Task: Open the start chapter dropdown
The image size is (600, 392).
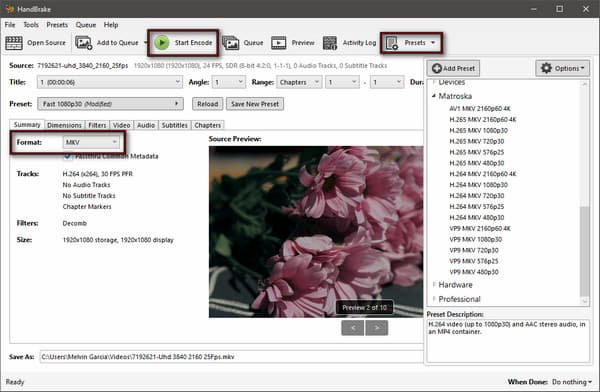Action: (x=342, y=82)
